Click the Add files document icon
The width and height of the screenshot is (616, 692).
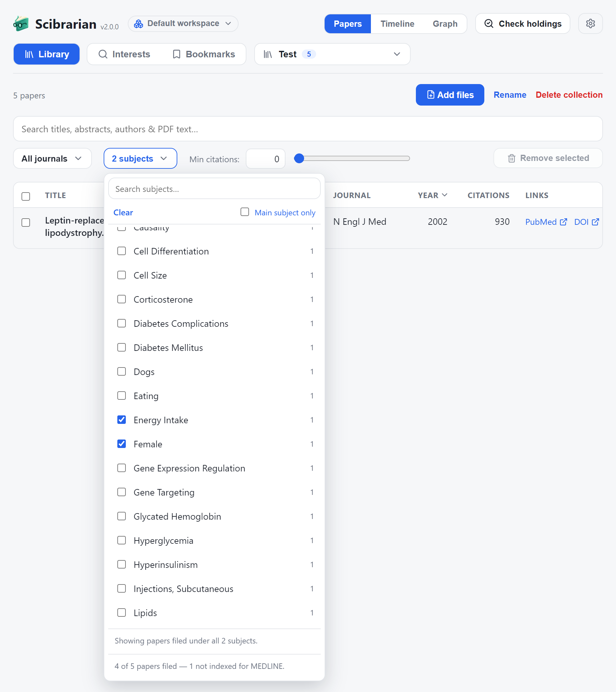point(431,95)
